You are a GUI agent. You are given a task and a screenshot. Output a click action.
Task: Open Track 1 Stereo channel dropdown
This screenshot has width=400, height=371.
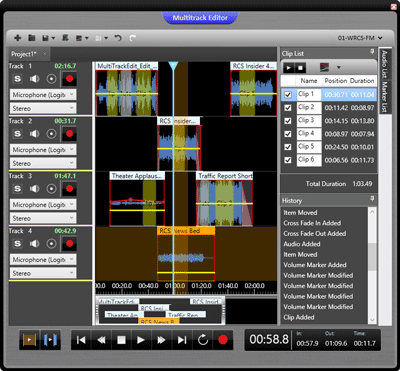click(x=43, y=108)
